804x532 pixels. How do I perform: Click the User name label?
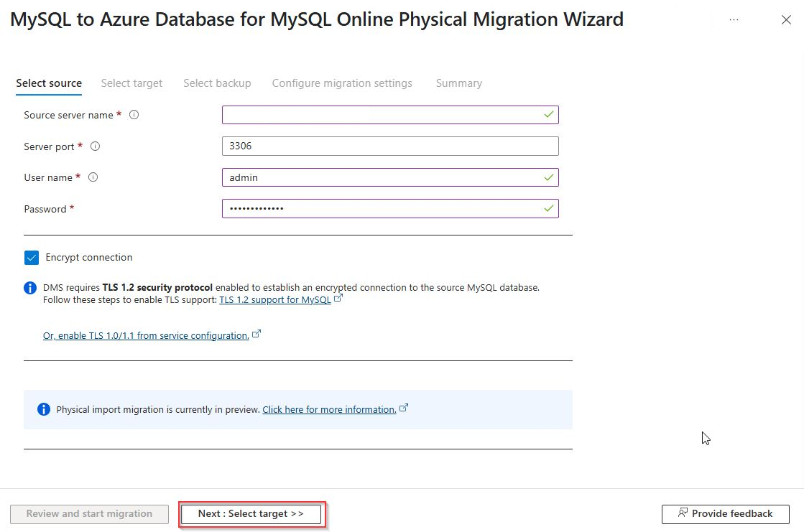click(48, 178)
